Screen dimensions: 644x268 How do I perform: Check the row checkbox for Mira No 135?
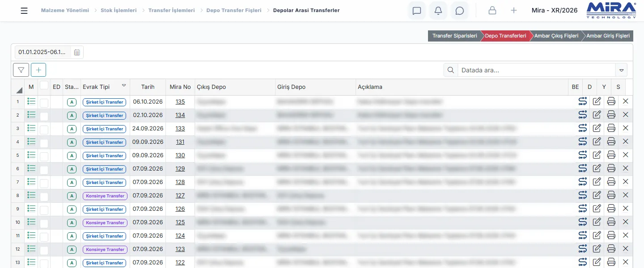44,103
